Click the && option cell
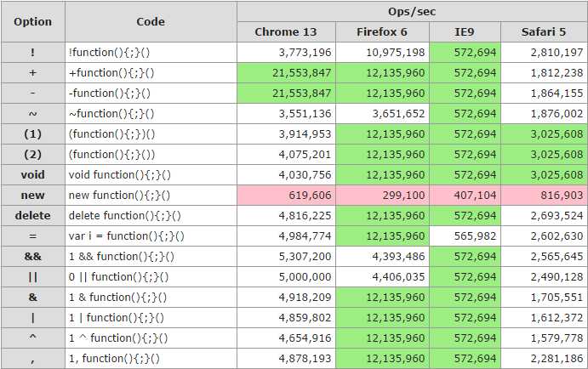The image size is (588, 369). click(x=32, y=257)
